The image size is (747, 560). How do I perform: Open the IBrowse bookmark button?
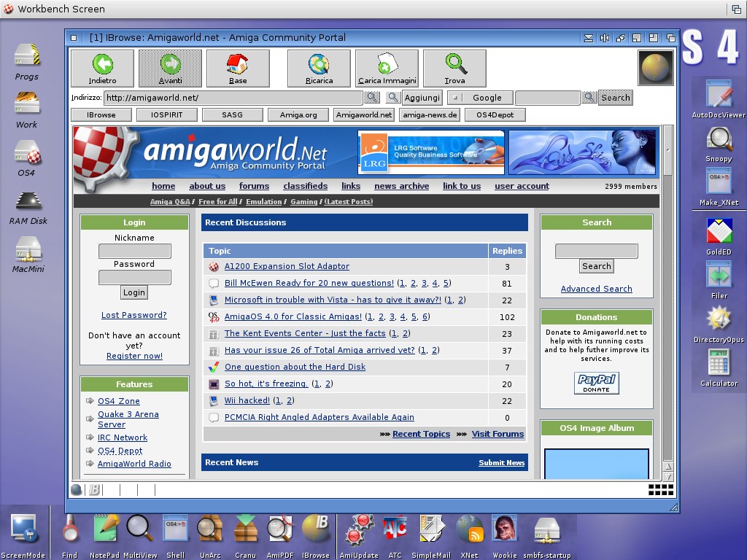[101, 114]
